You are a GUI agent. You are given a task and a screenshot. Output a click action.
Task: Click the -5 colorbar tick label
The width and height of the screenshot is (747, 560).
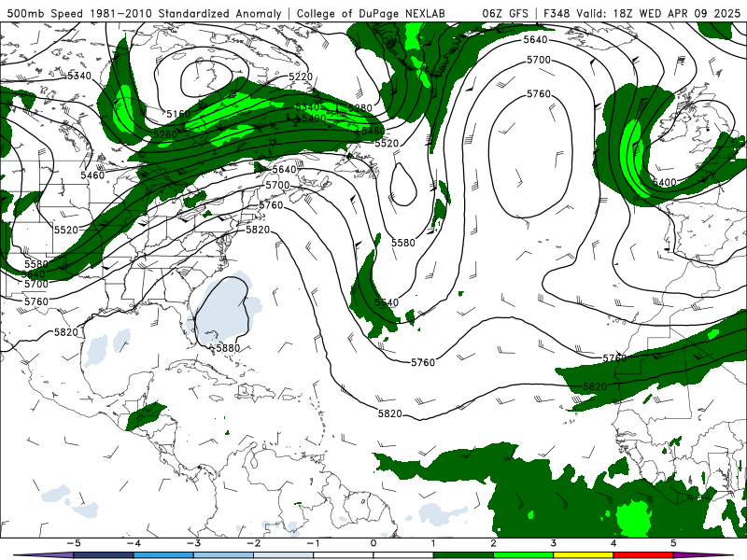coord(74,543)
